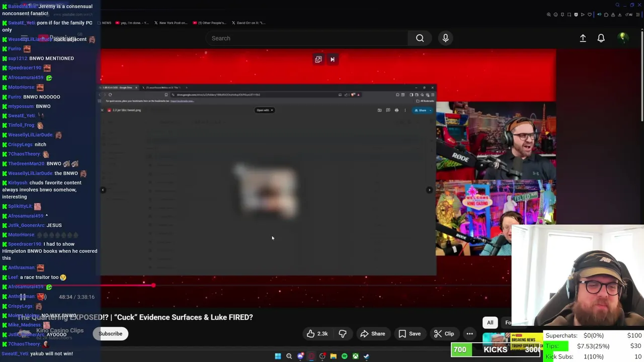Screen dimensions: 644x362
Task: Create a Clip of the video
Action: [444, 334]
